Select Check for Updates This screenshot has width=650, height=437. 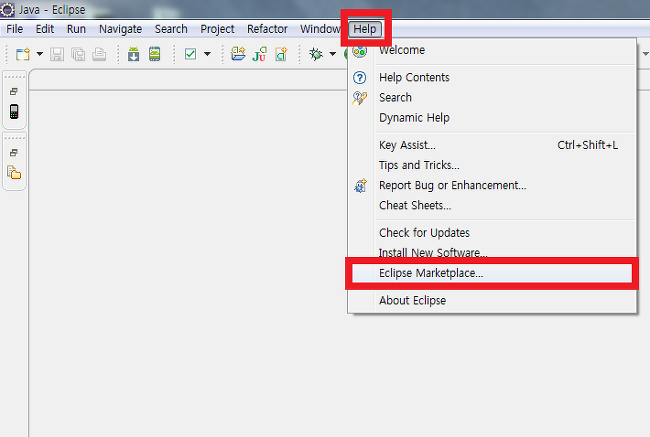pyautogui.click(x=492, y=233)
